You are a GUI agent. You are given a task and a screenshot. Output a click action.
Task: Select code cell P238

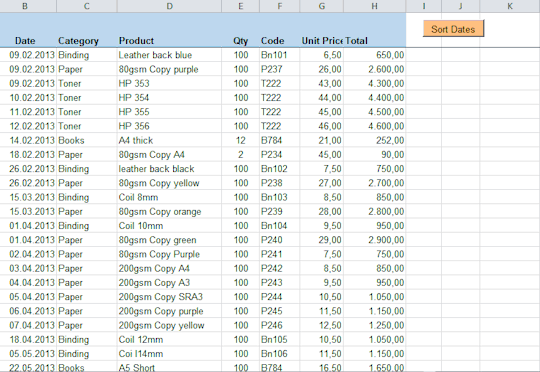point(280,183)
